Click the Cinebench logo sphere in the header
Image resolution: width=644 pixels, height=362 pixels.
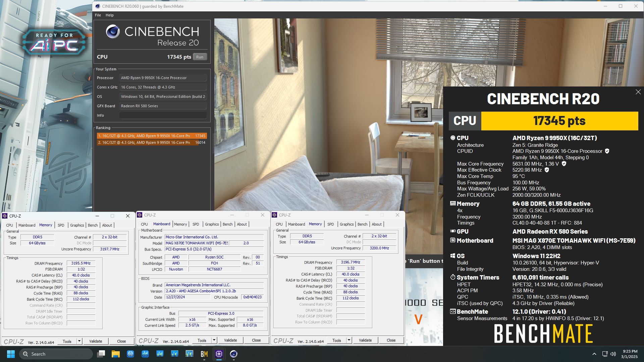coord(113,32)
